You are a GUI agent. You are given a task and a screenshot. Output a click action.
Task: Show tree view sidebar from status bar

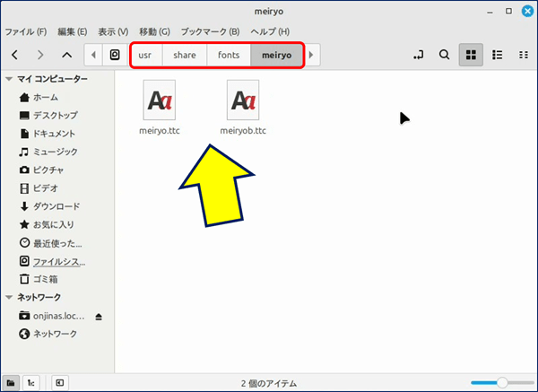[31, 383]
